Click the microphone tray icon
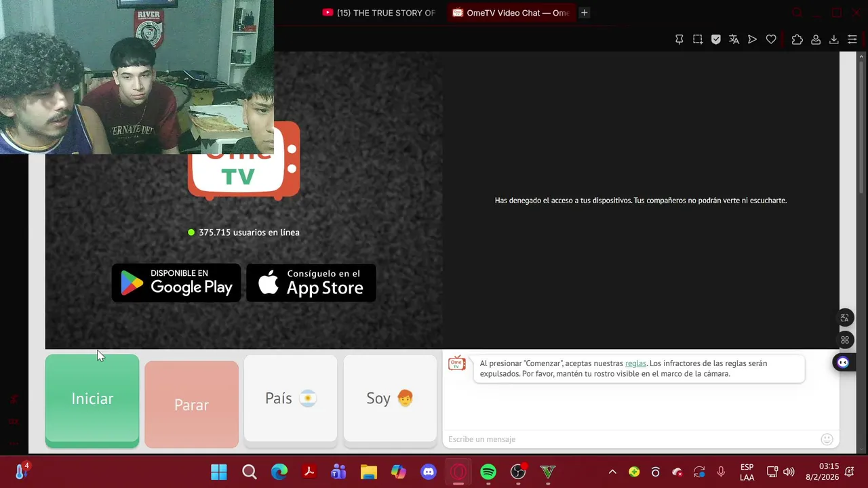The height and width of the screenshot is (488, 868). tap(721, 472)
